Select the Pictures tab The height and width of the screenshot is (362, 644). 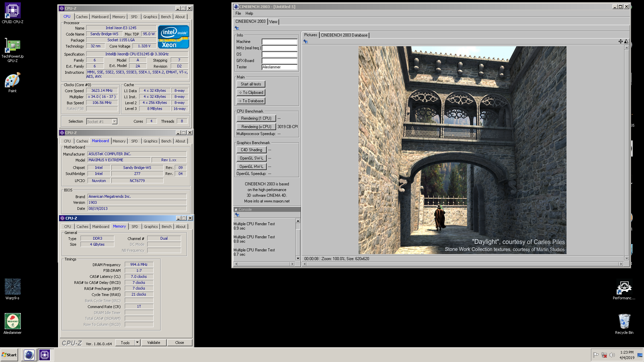coord(311,35)
